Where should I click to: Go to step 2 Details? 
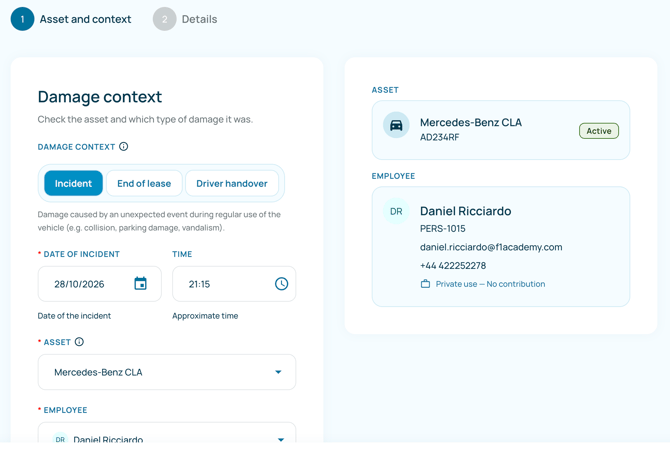pyautogui.click(x=185, y=19)
